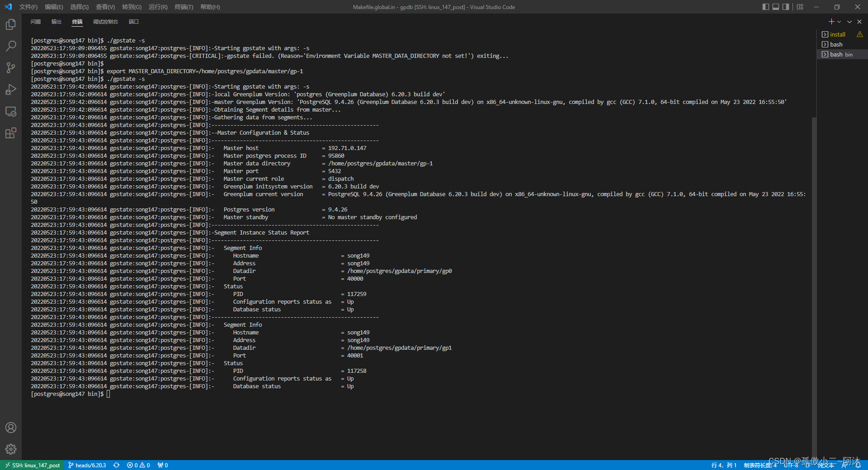Open the Run and Debug view
Screen dimensions: 868x470
pyautogui.click(x=11, y=89)
